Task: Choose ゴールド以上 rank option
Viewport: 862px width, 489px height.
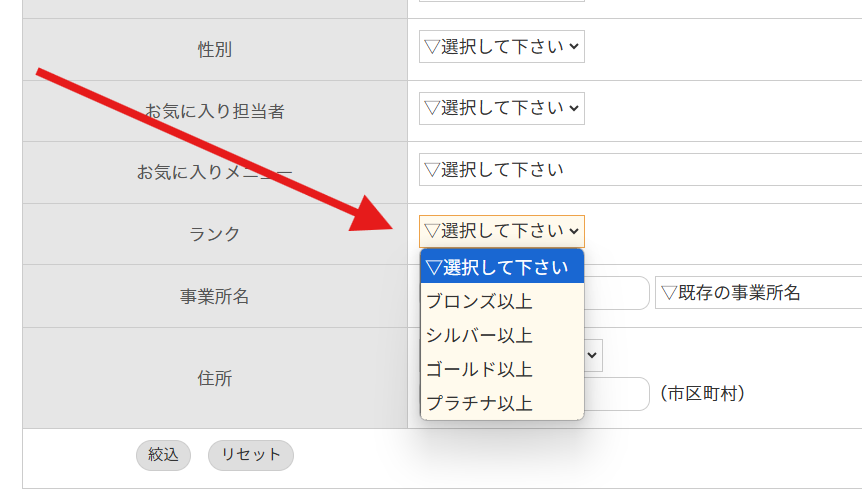Action: (x=502, y=369)
